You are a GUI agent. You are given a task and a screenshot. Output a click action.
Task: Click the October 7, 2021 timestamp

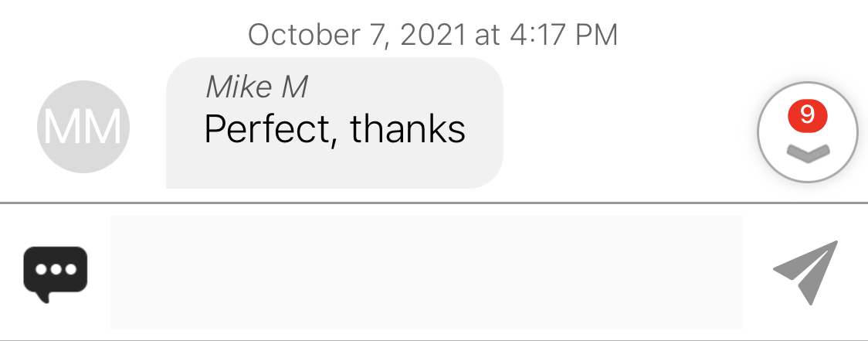(432, 35)
